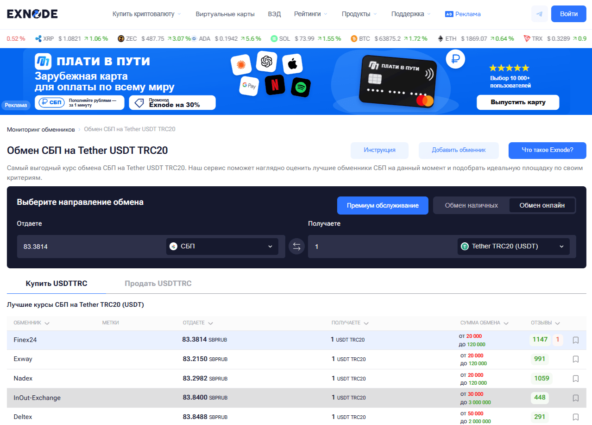Open Виртуальные карты menu item
The image size is (592, 425).
tap(225, 14)
